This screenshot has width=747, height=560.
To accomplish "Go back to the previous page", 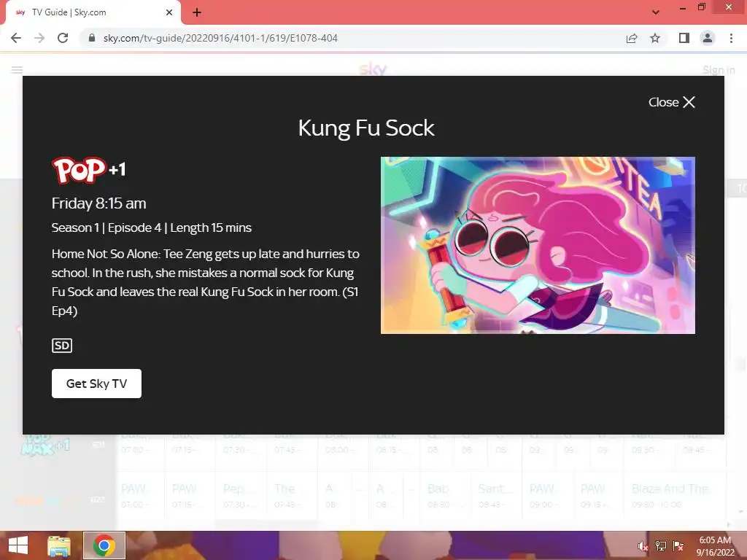I will [16, 38].
